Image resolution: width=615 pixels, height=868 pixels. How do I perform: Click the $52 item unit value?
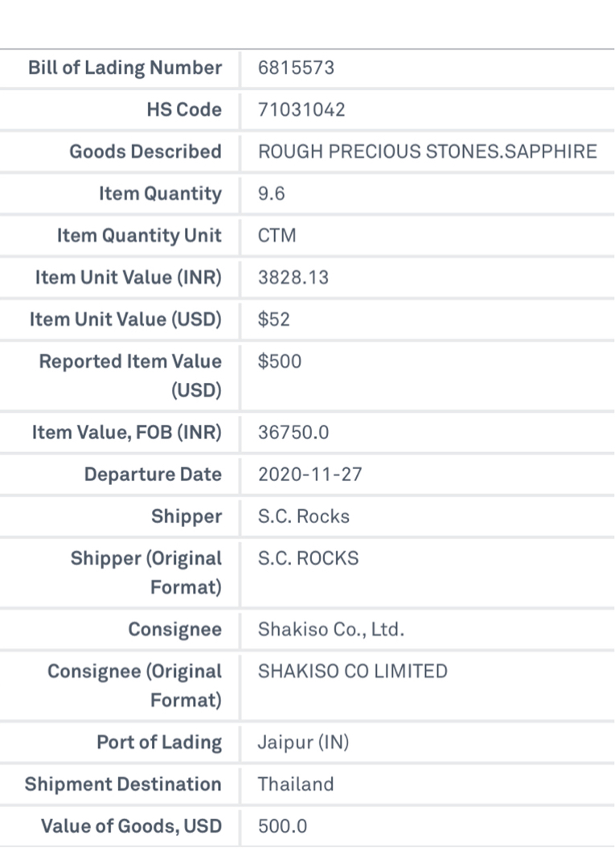[274, 320]
